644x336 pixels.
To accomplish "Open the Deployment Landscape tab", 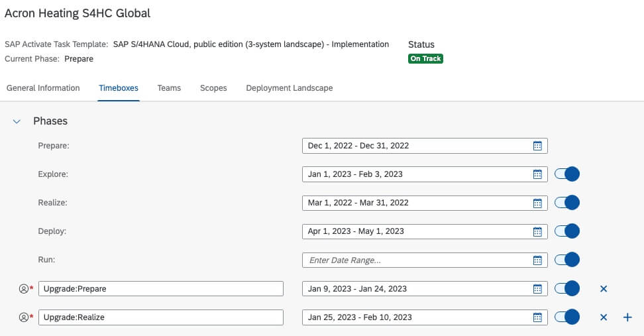I will 290,88.
